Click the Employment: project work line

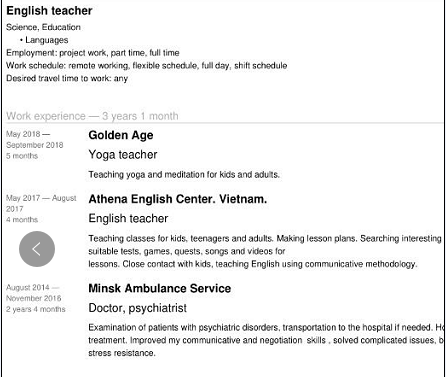click(93, 53)
